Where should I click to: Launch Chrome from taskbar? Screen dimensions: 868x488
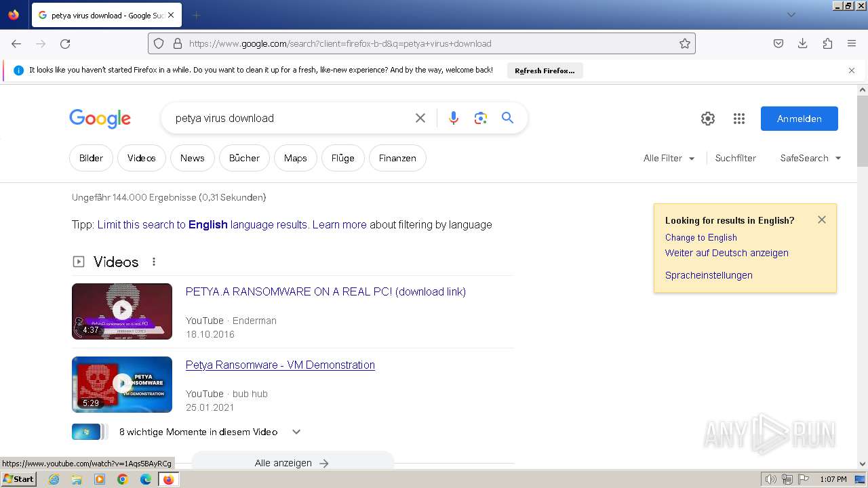[x=123, y=479]
